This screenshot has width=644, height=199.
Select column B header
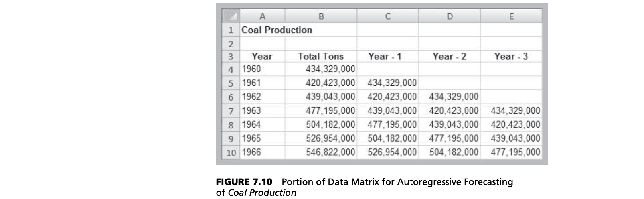pyautogui.click(x=321, y=16)
